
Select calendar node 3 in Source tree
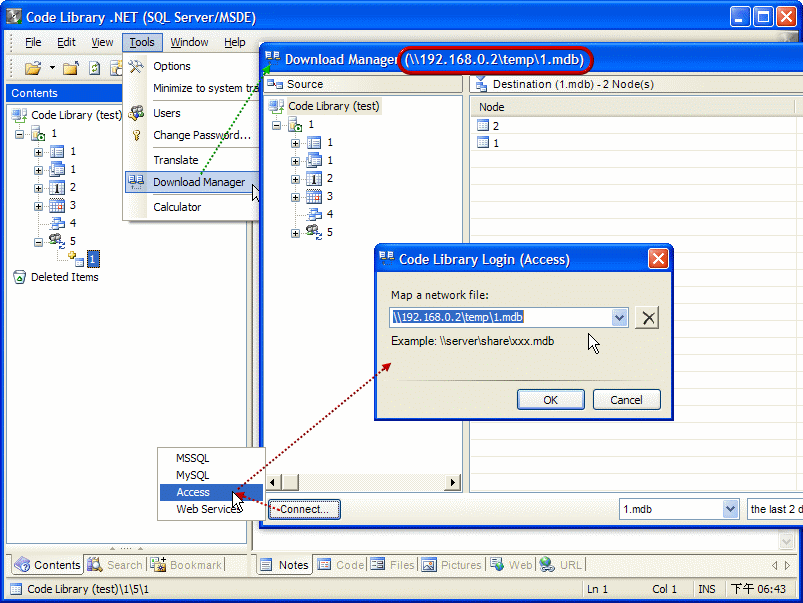tap(314, 196)
